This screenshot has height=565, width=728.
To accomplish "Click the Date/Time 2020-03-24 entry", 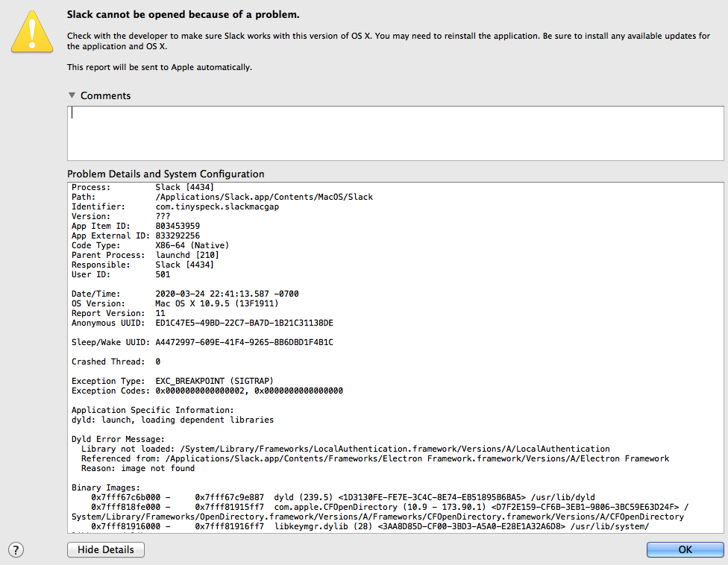I will pos(227,294).
